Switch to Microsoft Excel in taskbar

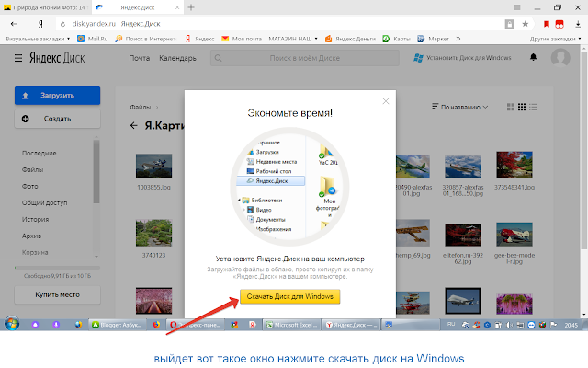291,325
